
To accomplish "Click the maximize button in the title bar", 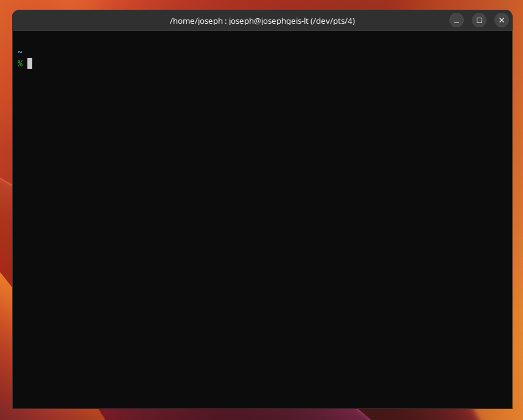I will [x=479, y=20].
